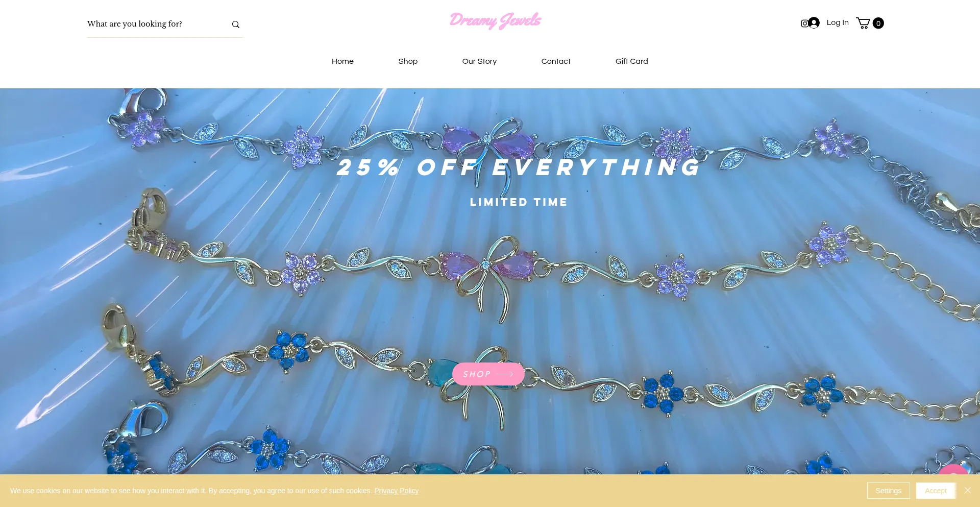Click the pink SHOP button
980x507 pixels.
(488, 374)
